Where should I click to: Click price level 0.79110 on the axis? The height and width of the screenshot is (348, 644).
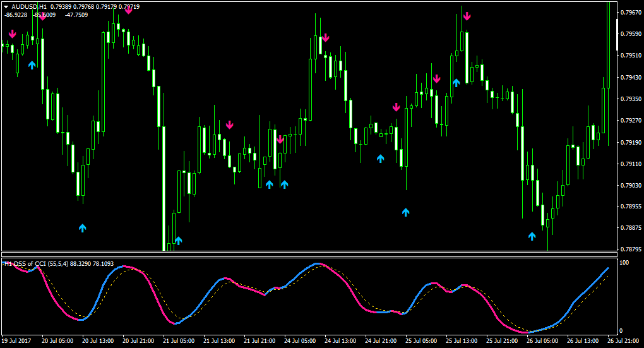coord(631,164)
